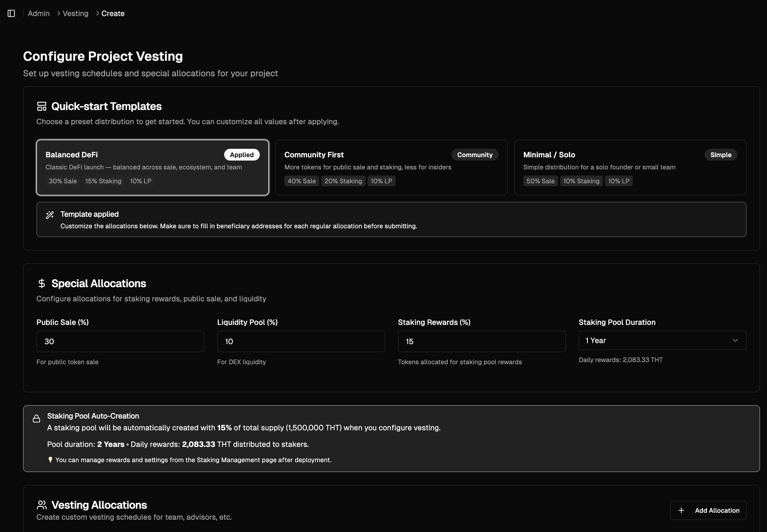
Task: Focus the Liquidity Pool (%) input field
Action: (301, 341)
